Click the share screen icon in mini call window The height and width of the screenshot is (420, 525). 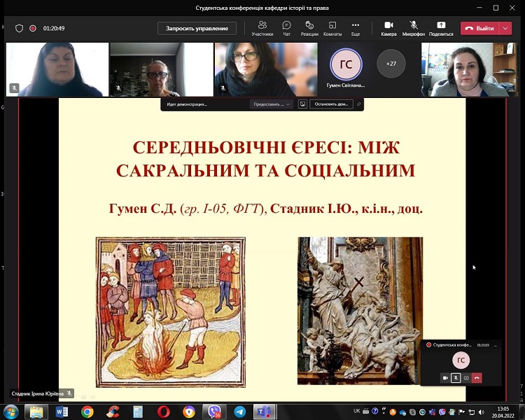point(466,378)
